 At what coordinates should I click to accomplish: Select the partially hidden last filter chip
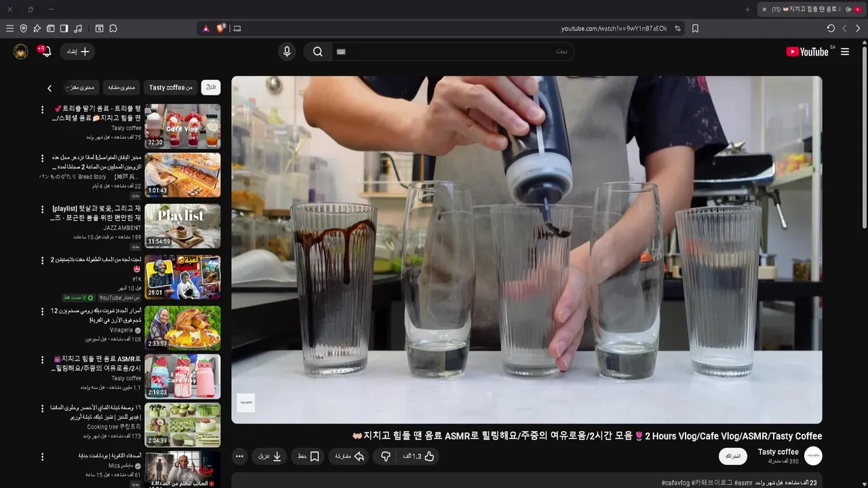pos(80,87)
